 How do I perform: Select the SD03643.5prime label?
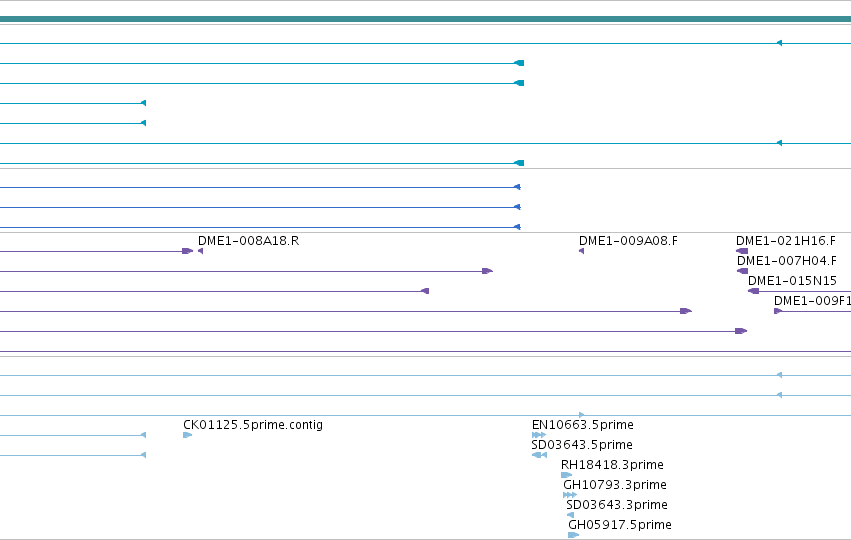point(582,444)
